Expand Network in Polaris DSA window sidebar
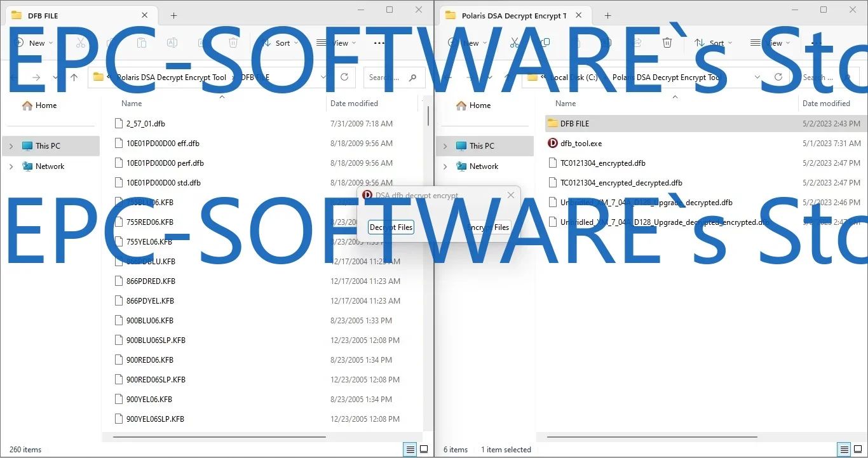The width and height of the screenshot is (868, 458). [445, 166]
